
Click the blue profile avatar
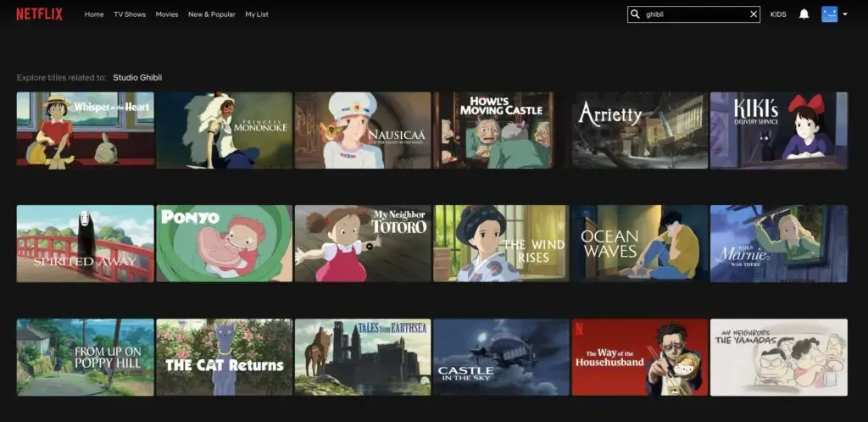(829, 14)
